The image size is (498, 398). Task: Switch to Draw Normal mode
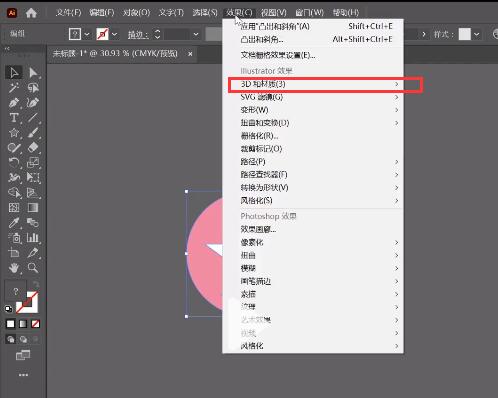[11, 339]
